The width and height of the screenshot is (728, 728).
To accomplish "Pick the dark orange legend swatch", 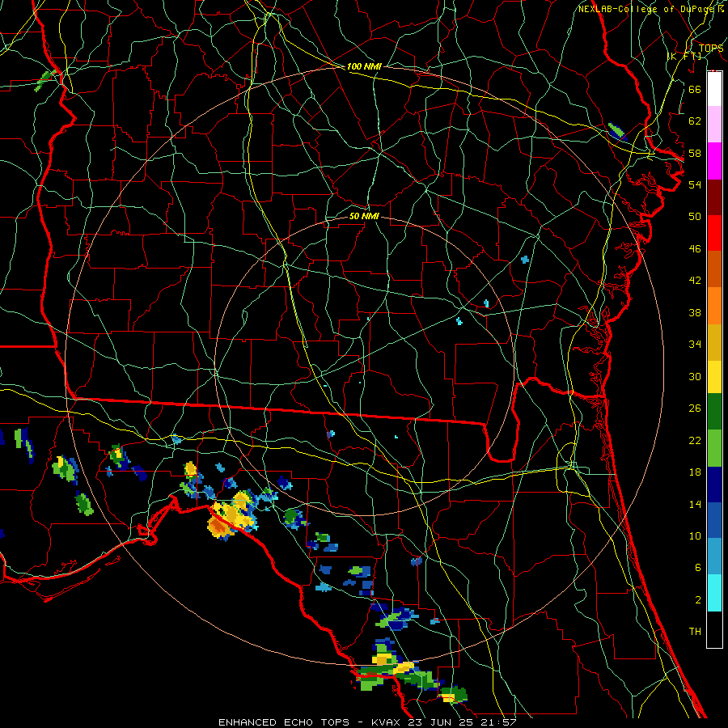I will tap(714, 269).
